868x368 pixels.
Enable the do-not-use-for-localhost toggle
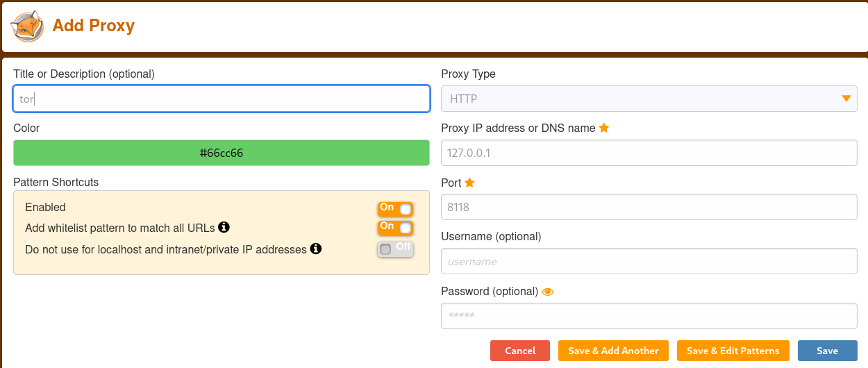coord(395,249)
